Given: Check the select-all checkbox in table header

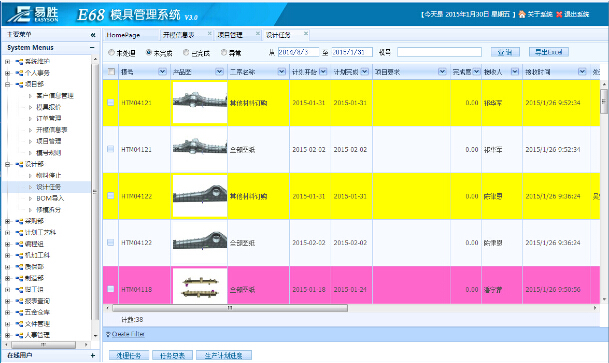Looking at the screenshot, I should pos(111,71).
